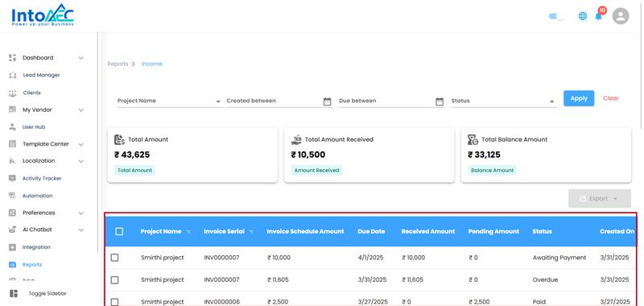
Task: Click the Reports sidebar label
Action: pos(32,265)
